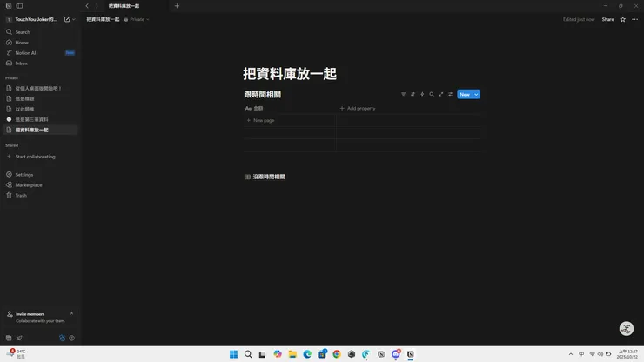Screen dimensions: 644x362
Task: Open the Marketplace
Action: tap(40, 184)
